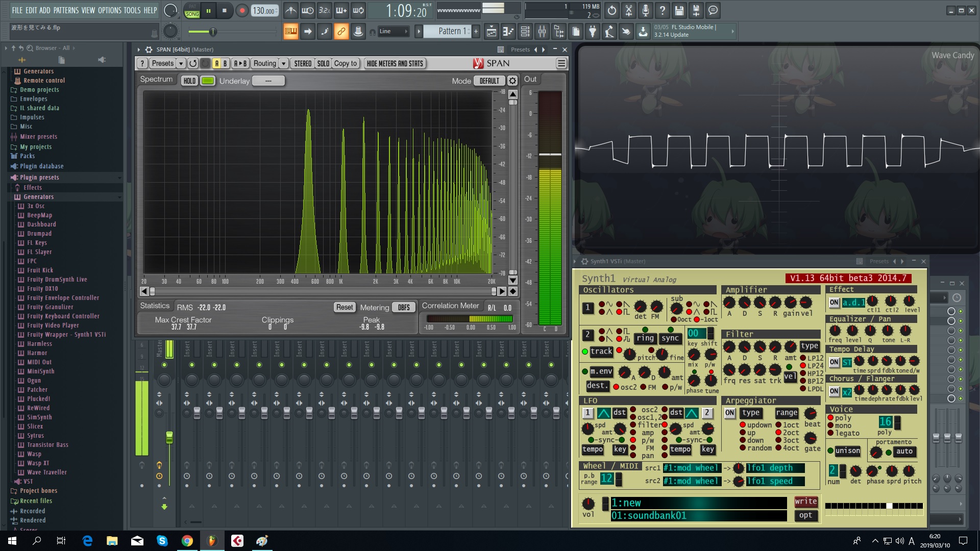Click HIDE METERS AND STATS button
This screenshot has width=980, height=551.
395,63
